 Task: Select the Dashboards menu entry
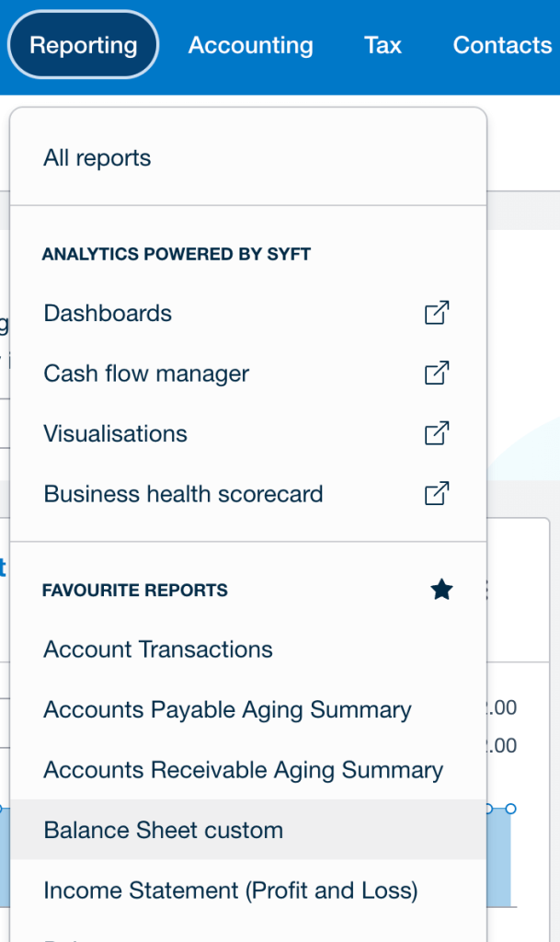tap(108, 313)
